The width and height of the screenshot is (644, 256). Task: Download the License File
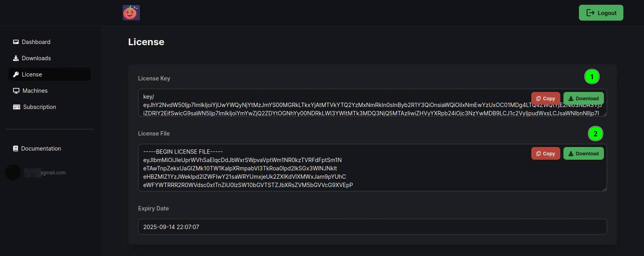tap(583, 153)
